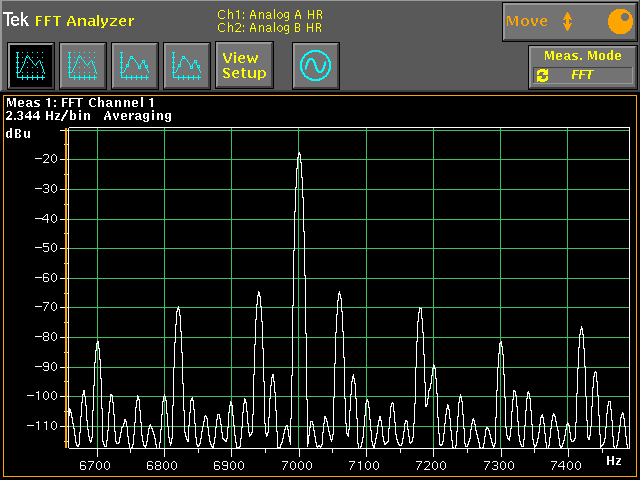
Task: Click the orange knob indicator icon
Action: (x=619, y=21)
